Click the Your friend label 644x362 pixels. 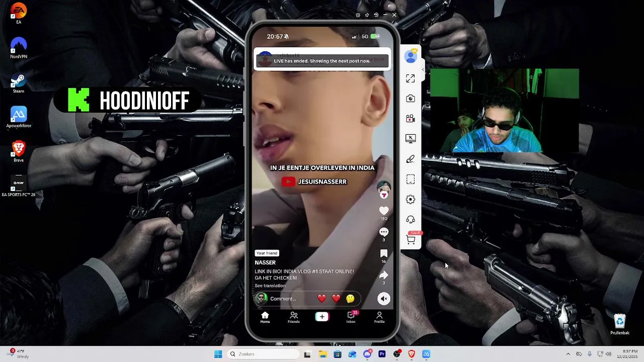(x=267, y=253)
